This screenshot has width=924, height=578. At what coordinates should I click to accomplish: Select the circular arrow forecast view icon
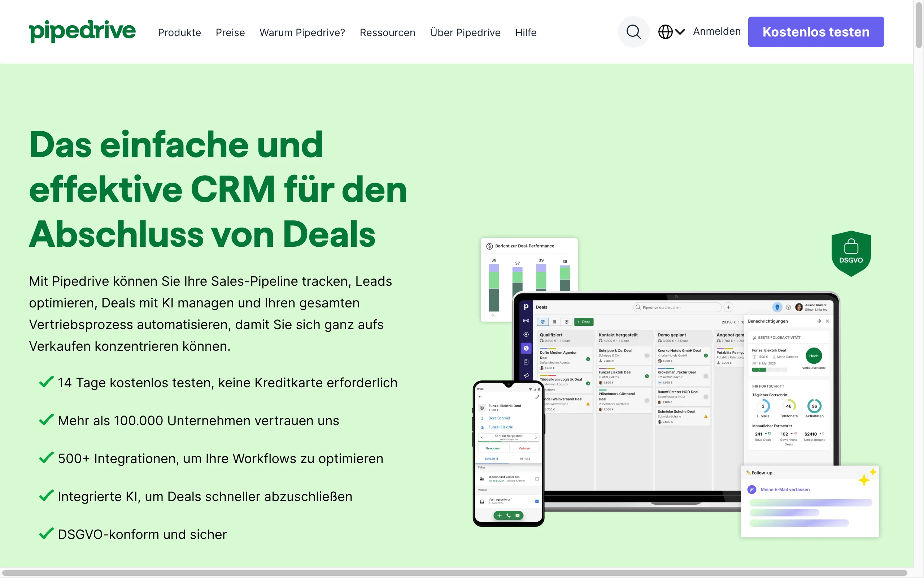click(566, 322)
